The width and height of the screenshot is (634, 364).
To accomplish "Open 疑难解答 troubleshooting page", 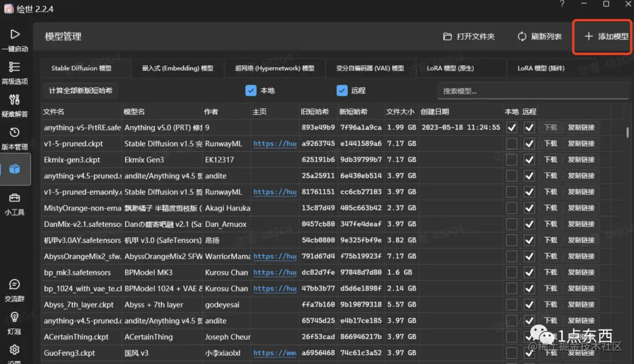I will [x=15, y=106].
